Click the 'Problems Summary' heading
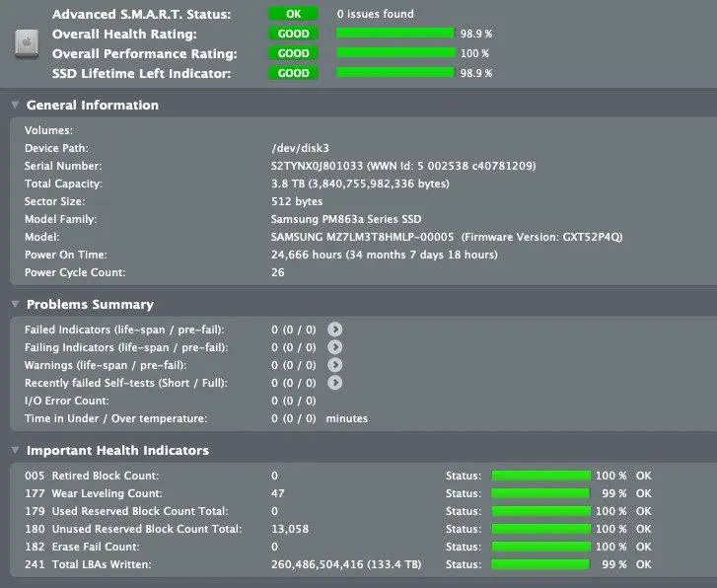Image resolution: width=717 pixels, height=588 pixels. click(x=90, y=304)
